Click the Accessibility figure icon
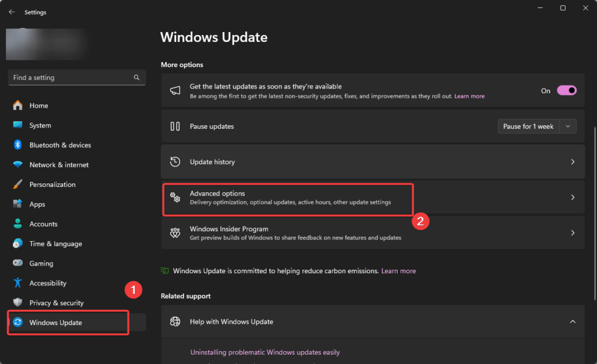597x364 pixels. (x=17, y=282)
